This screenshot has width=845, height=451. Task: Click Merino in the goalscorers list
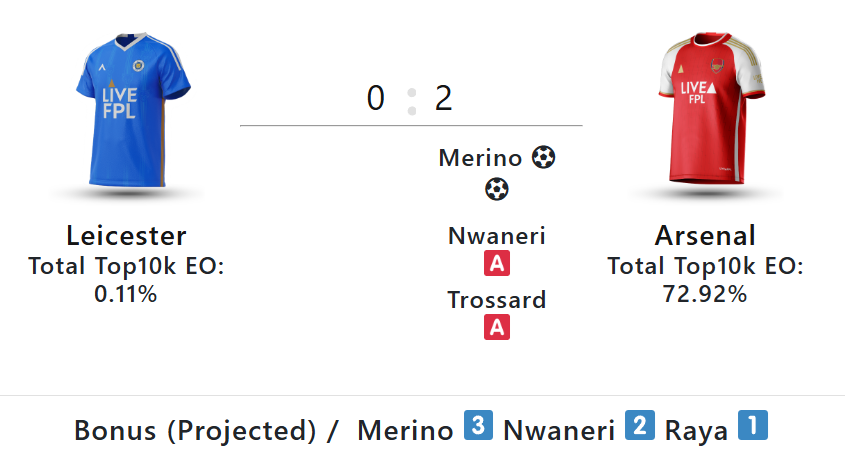(480, 158)
